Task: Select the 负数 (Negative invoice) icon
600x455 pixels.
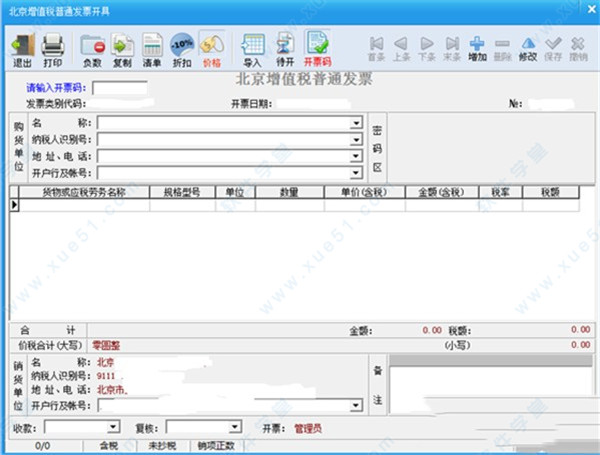Action: point(93,47)
